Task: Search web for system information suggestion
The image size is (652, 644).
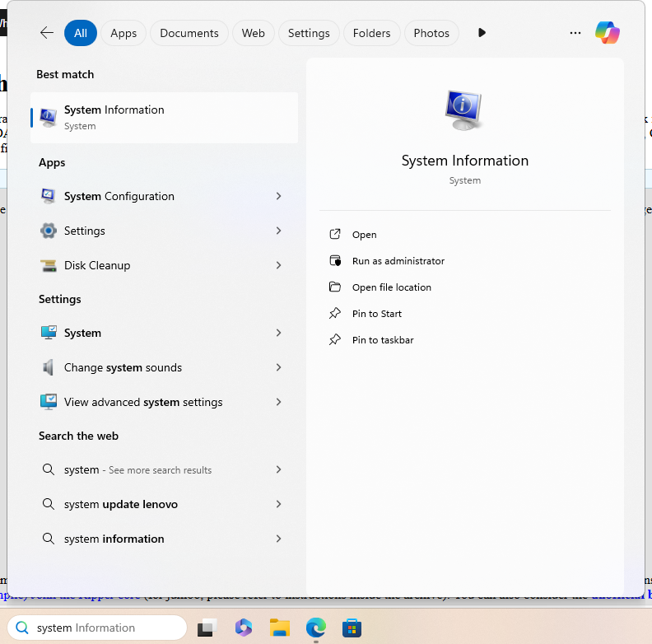Action: 165,539
